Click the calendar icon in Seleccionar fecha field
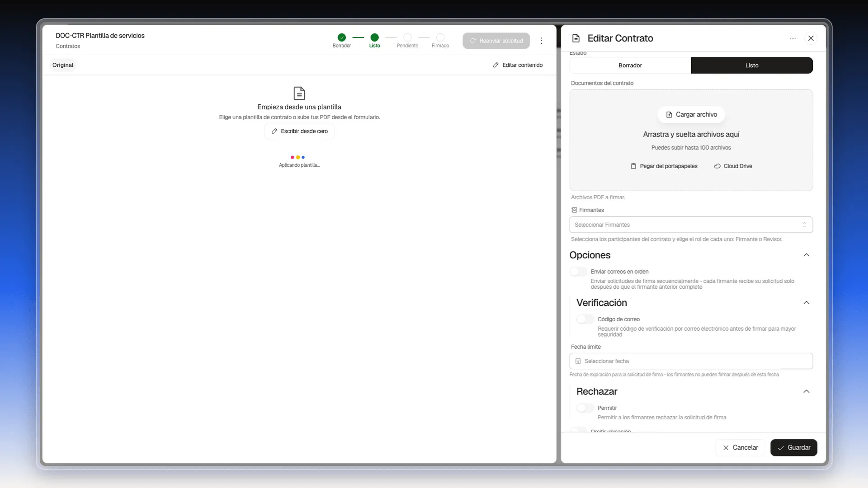This screenshot has width=868, height=488. pyautogui.click(x=578, y=361)
